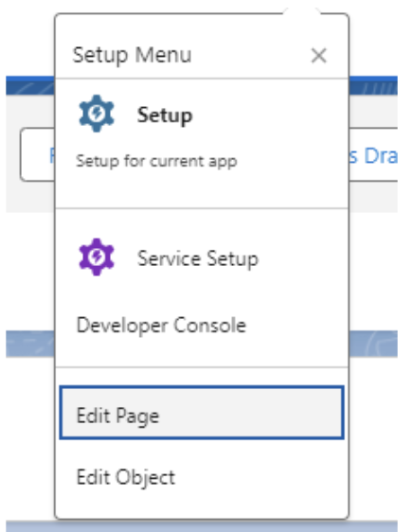Choose the highlighted Edit Page option
This screenshot has width=413, height=532.
coord(202,413)
